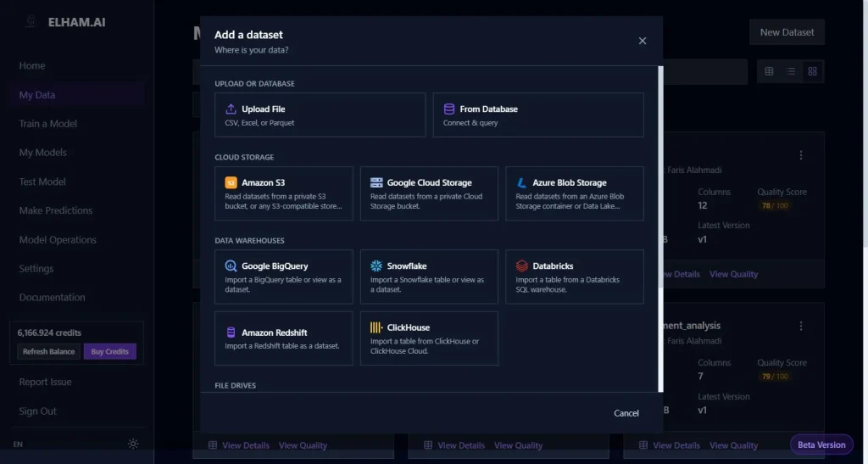
Task: Click the DATA WAREHOUSES section heading
Action: click(249, 241)
